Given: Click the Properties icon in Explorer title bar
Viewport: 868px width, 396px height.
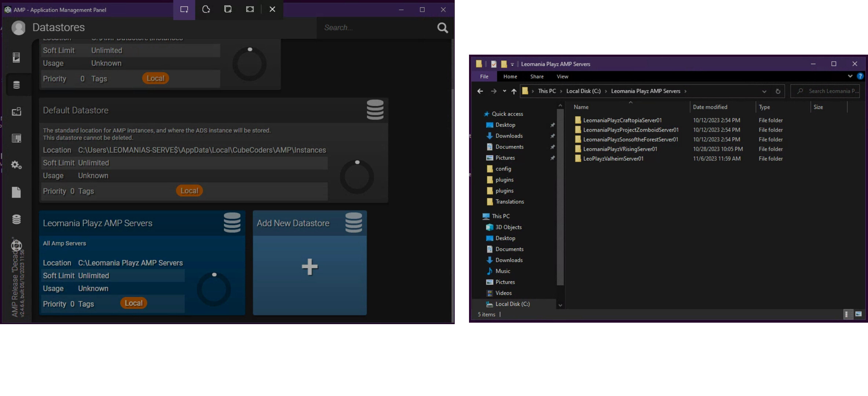Looking at the screenshot, I should point(494,64).
